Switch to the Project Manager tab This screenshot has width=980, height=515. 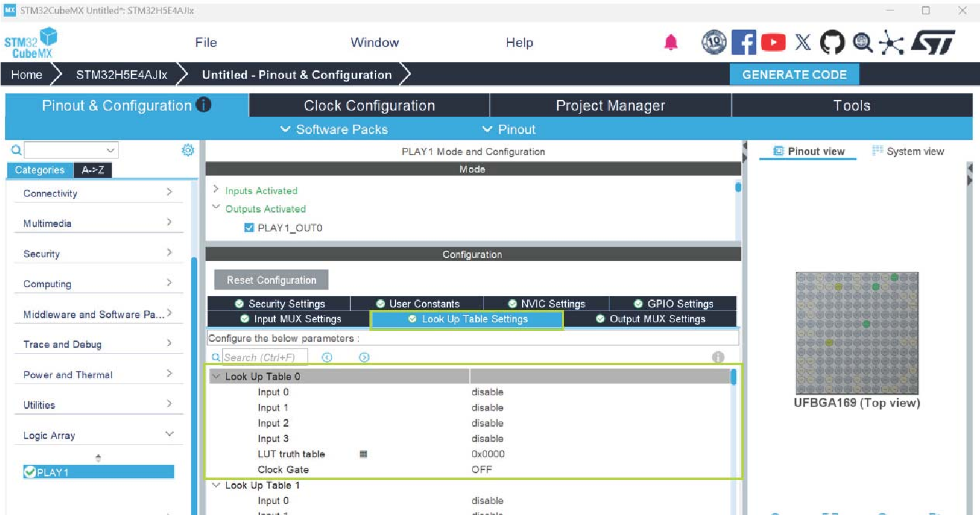(x=611, y=106)
